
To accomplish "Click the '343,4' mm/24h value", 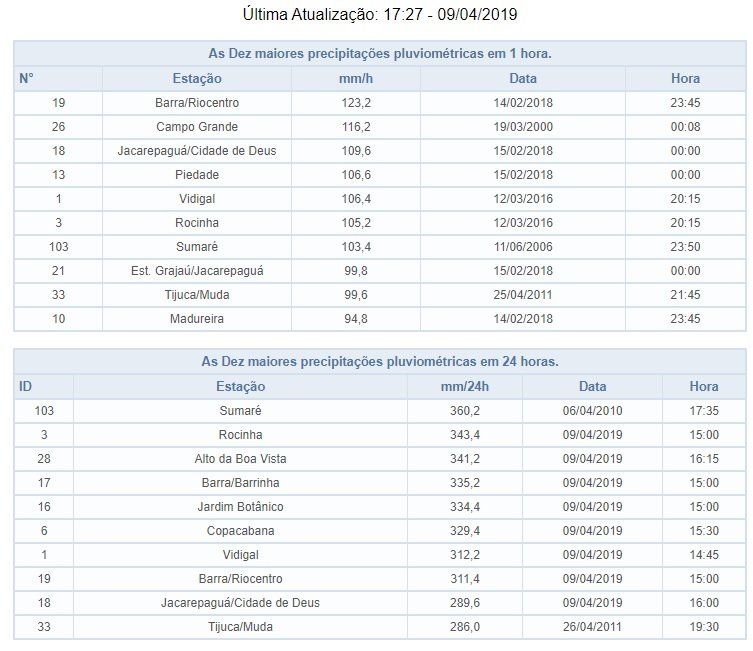I will coord(465,435).
